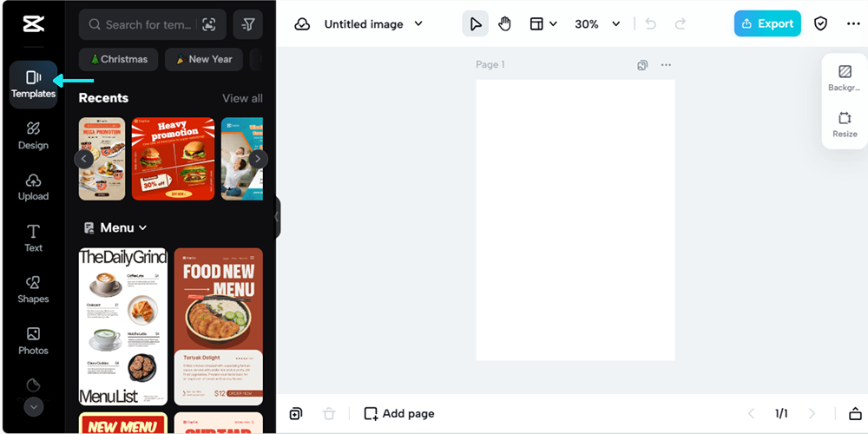The width and height of the screenshot is (868, 434).
Task: Open the Background panel button
Action: click(845, 78)
